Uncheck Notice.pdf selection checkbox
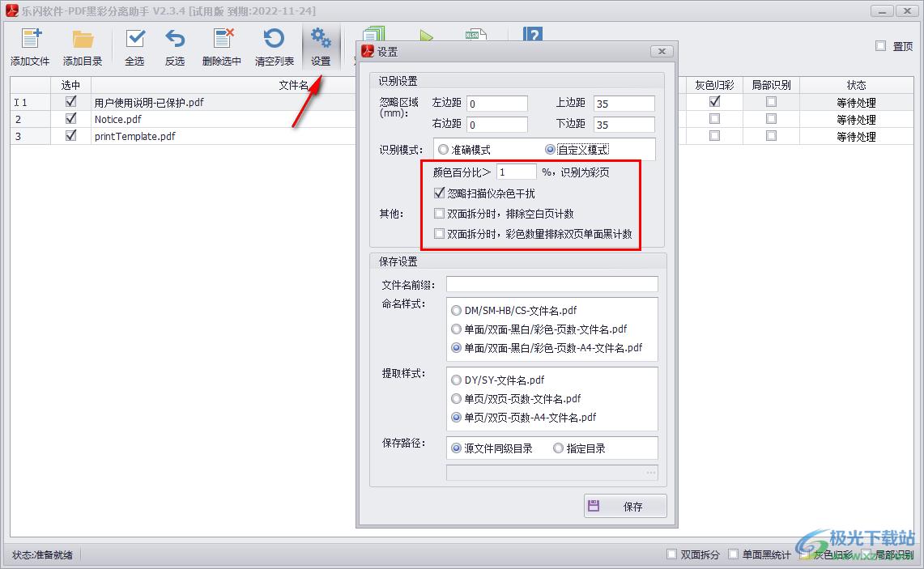This screenshot has width=924, height=569. pos(71,119)
